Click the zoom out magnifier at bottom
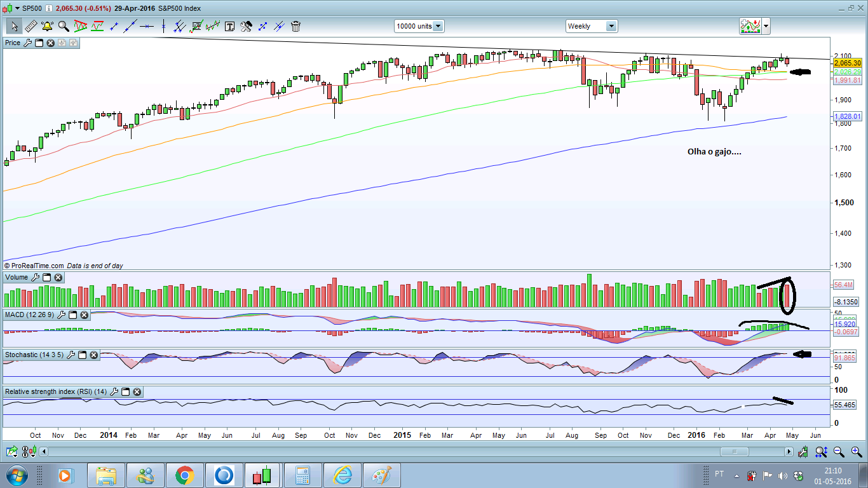Viewport: 868px width, 488px height. [839, 452]
